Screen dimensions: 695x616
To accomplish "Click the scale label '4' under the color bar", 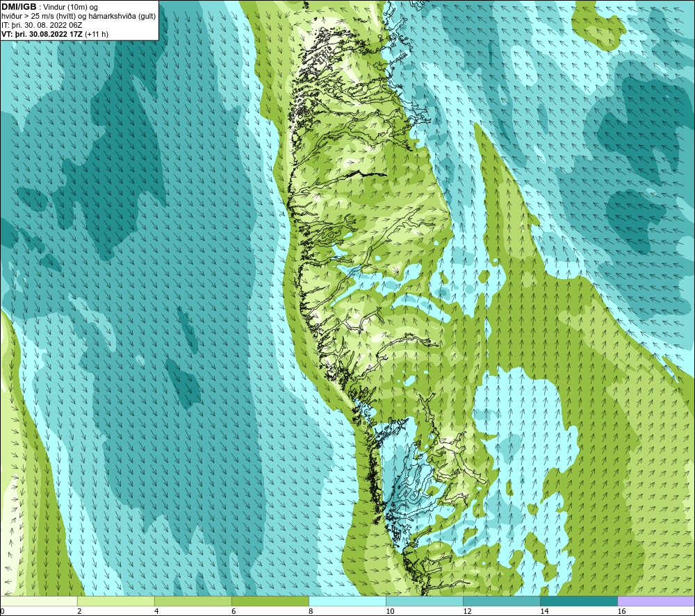I will (156, 612).
